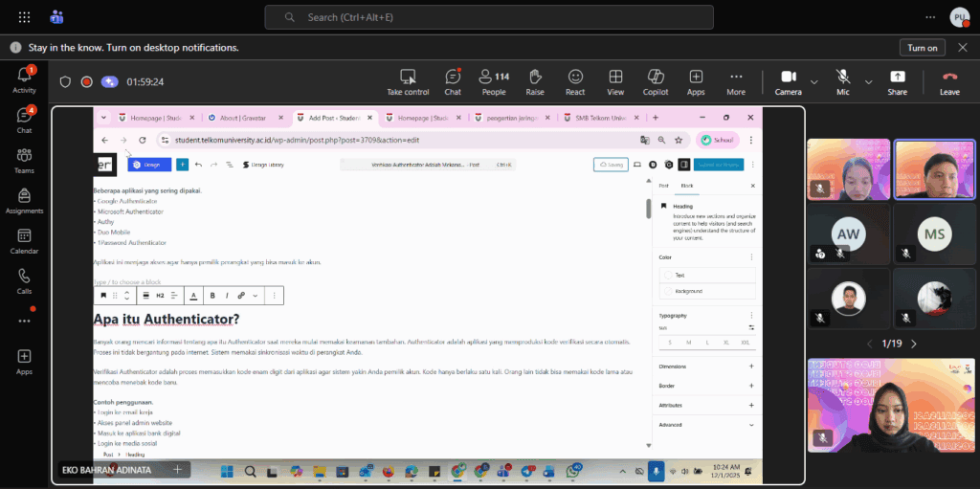Open the React emoji menu

click(x=575, y=82)
